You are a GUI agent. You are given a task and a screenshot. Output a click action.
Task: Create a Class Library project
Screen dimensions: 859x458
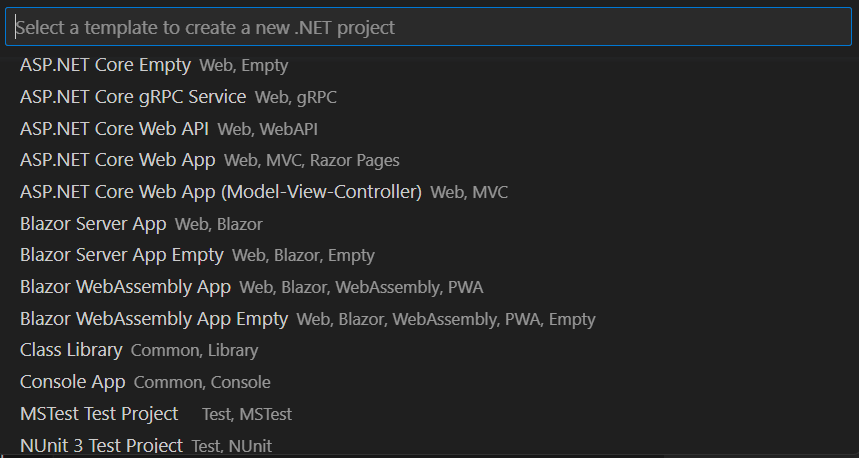click(x=71, y=350)
